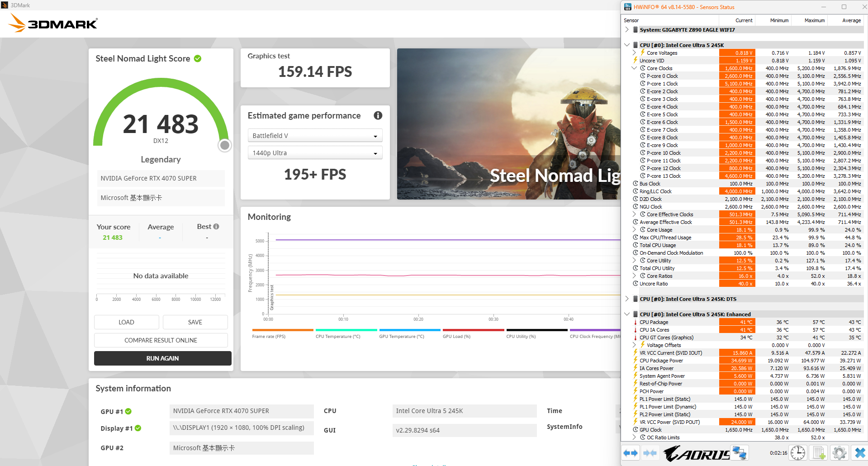Click the expand sensor columns arrows icon
The width and height of the screenshot is (868, 466).
pyautogui.click(x=631, y=453)
